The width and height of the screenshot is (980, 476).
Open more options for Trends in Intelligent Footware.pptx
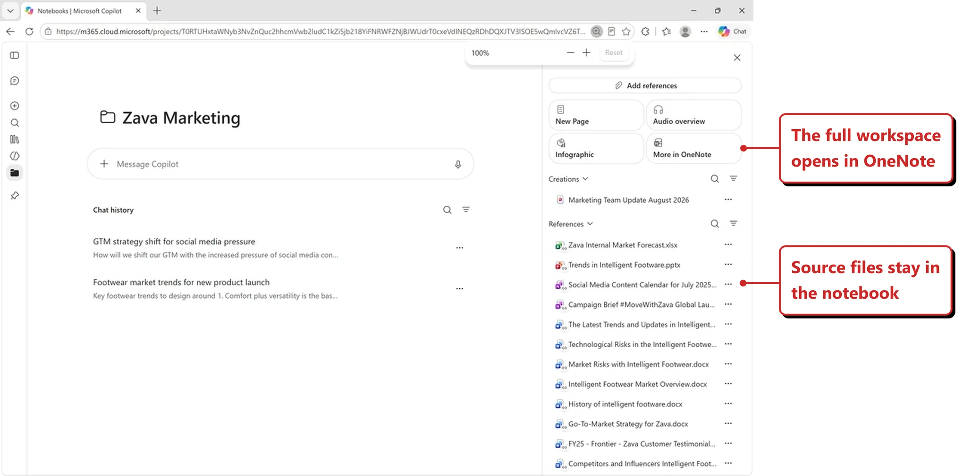(728, 264)
